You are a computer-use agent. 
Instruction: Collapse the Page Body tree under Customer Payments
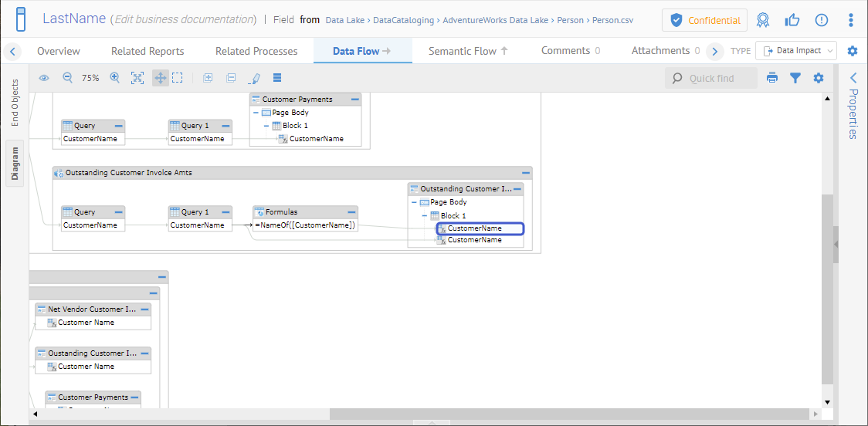pyautogui.click(x=256, y=113)
